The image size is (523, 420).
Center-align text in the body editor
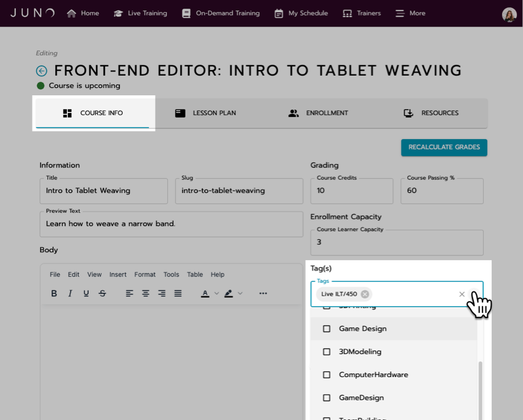pyautogui.click(x=146, y=293)
